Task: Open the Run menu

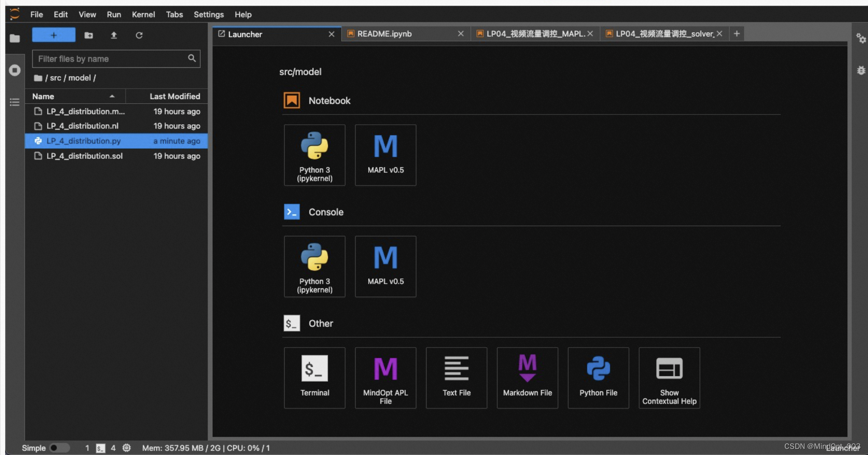Action: (x=114, y=14)
